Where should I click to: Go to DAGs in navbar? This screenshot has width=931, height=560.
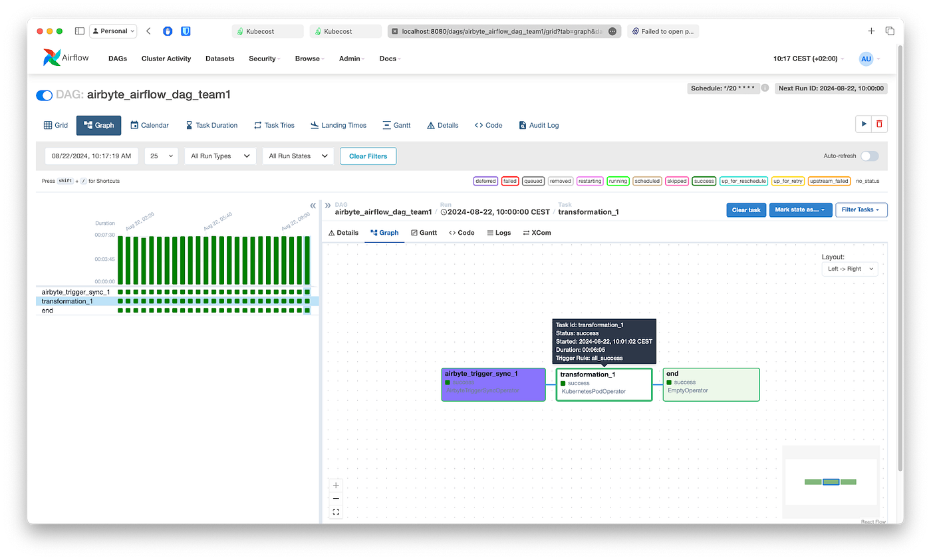coord(118,59)
